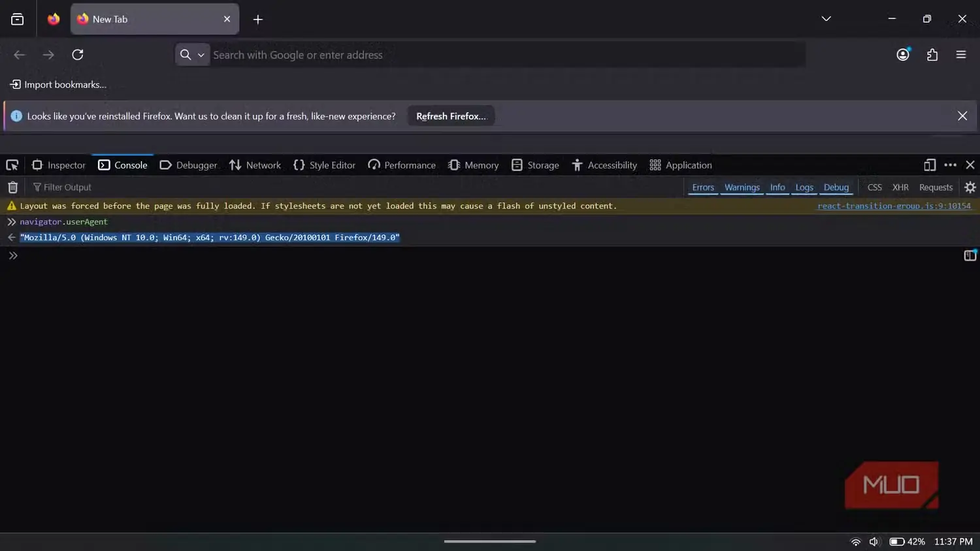Toggle the CSS filter
This screenshot has width=980, height=551.
click(875, 187)
